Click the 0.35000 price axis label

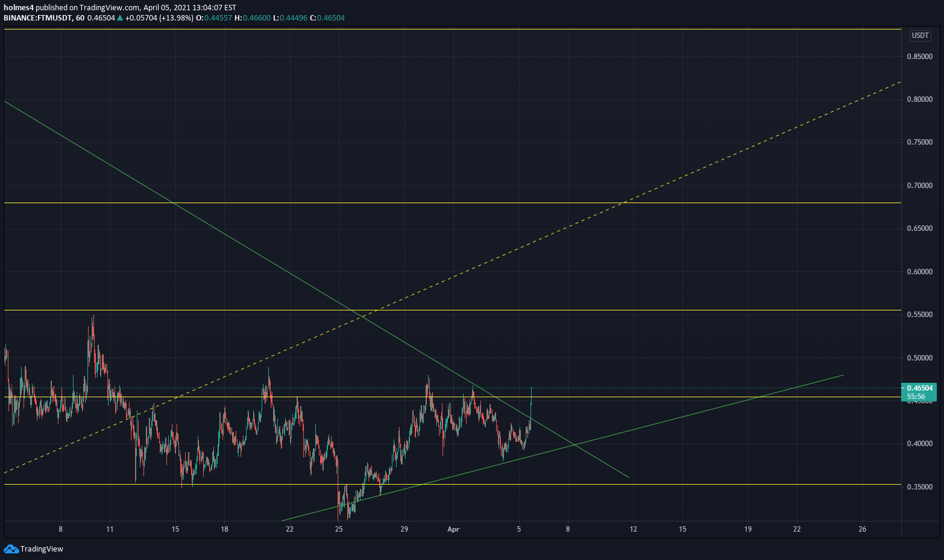click(919, 487)
